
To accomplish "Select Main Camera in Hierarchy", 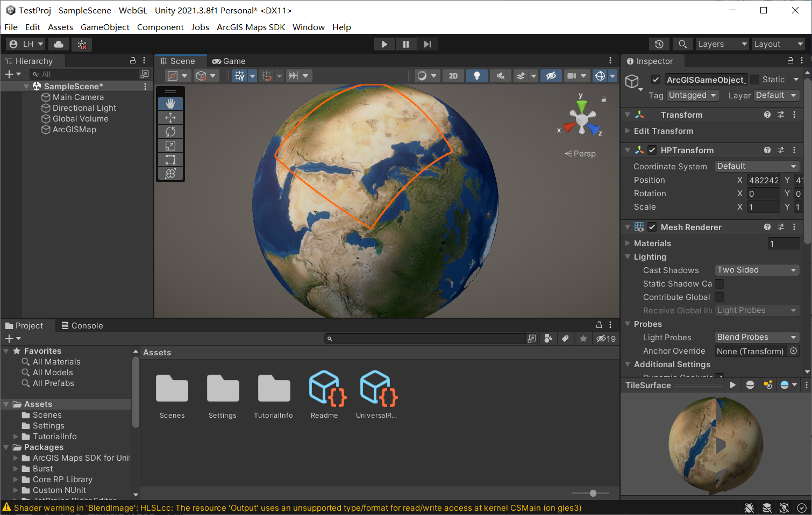I will 78,97.
